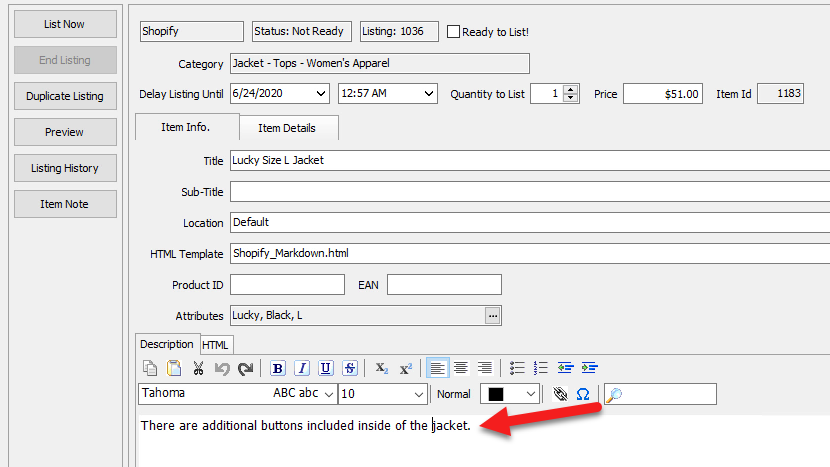830x467 pixels.
Task: Insert a bulleted list
Action: [517, 367]
